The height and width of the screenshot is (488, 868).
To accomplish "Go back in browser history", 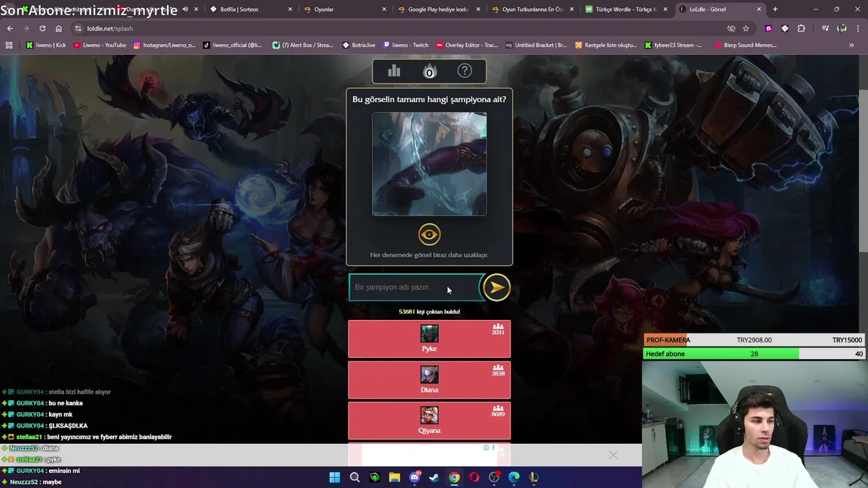I will pos(9,28).
